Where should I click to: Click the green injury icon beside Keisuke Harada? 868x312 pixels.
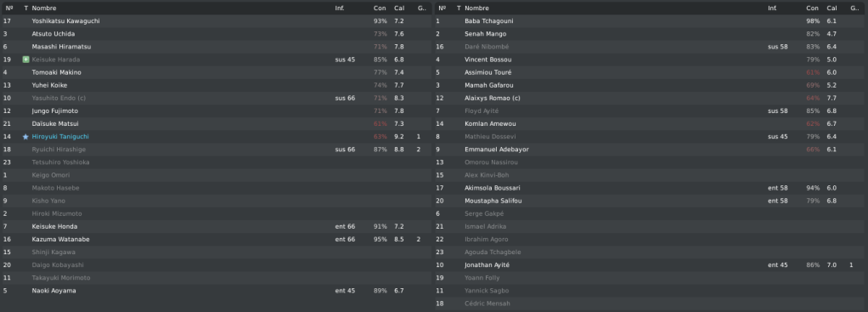(x=25, y=60)
